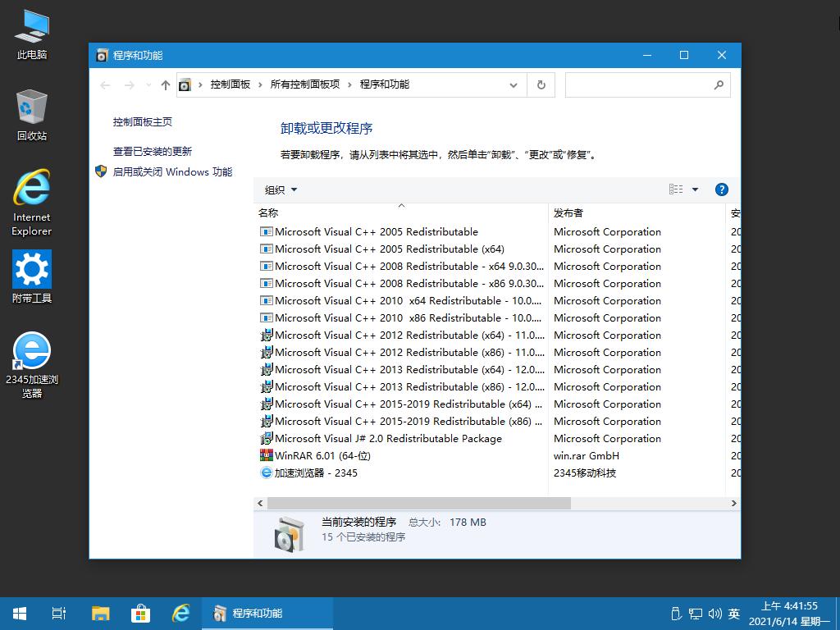Click the horizontal scrollbar thumb

point(419,503)
